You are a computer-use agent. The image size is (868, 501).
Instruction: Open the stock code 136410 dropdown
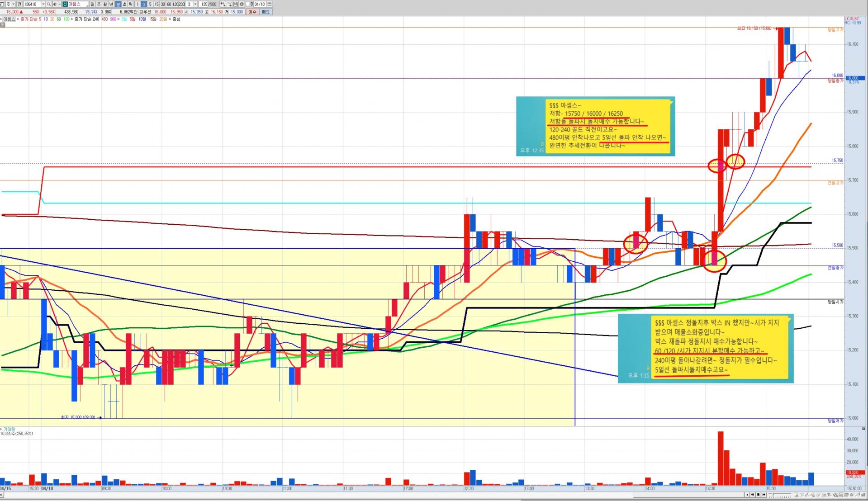43,4
